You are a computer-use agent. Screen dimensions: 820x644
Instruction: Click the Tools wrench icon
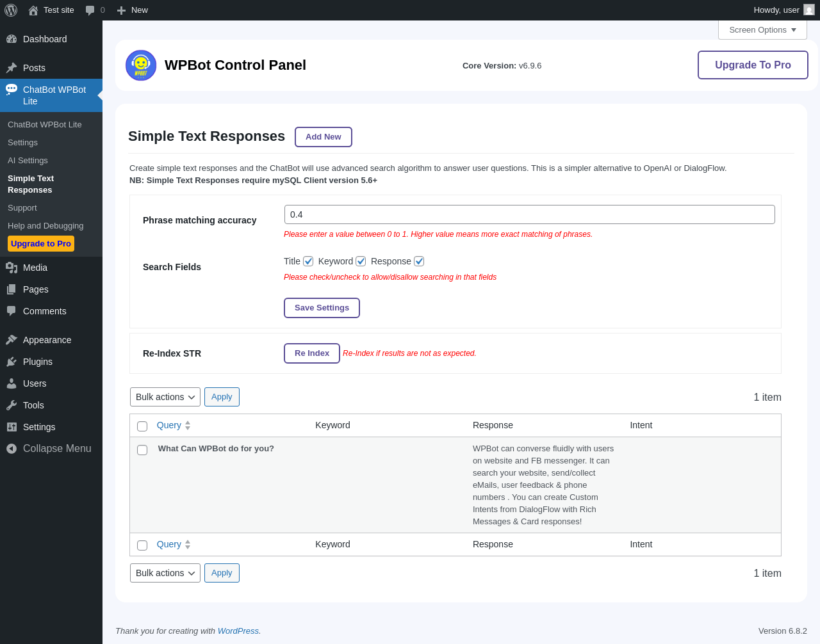pyautogui.click(x=12, y=405)
